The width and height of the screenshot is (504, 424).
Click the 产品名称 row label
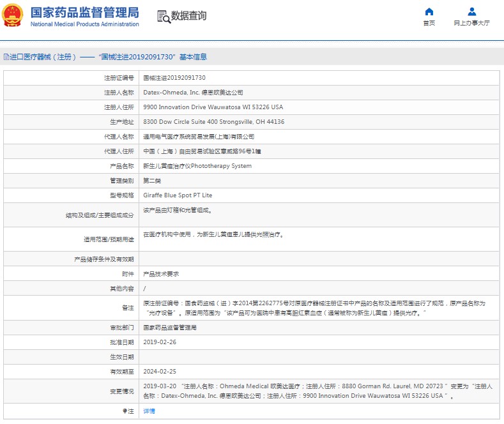122,166
